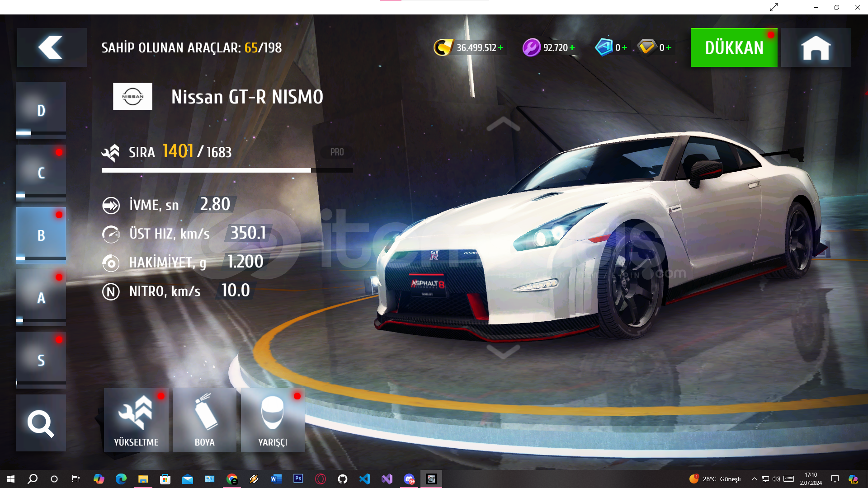The width and height of the screenshot is (868, 488).
Task: Click the top speed value 350.1
Action: (248, 233)
